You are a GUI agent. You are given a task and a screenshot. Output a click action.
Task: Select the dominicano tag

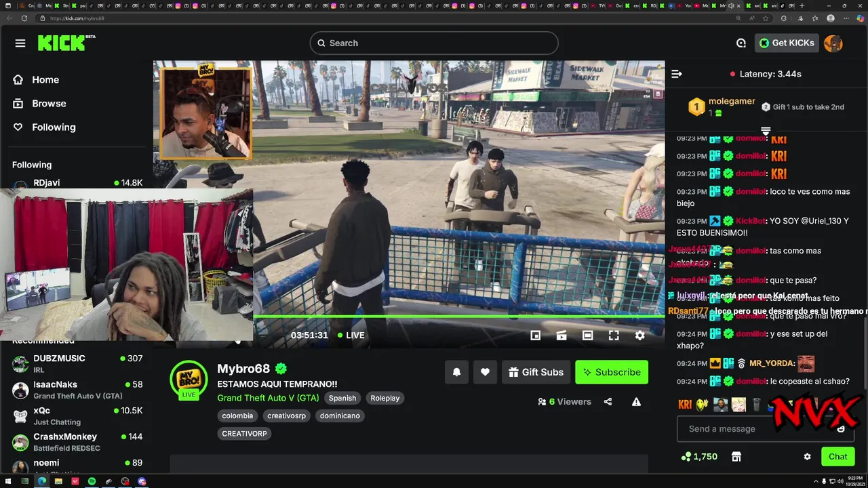(x=340, y=416)
